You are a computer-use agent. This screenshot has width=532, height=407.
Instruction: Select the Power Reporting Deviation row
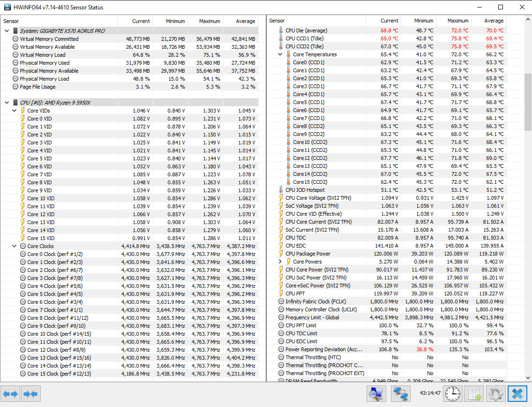click(x=387, y=349)
